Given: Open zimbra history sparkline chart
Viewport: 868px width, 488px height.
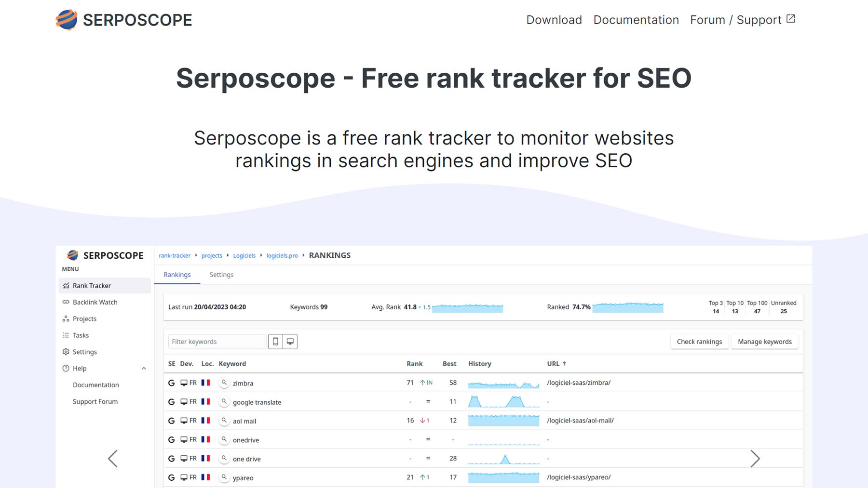Looking at the screenshot, I should pos(503,384).
